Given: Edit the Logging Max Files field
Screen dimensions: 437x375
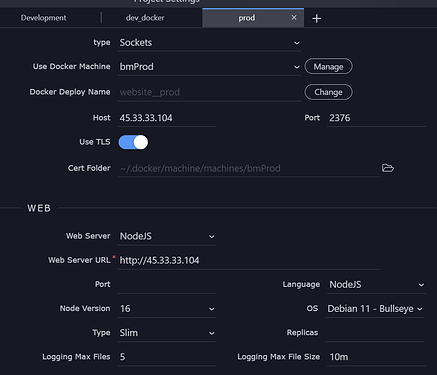Looking at the screenshot, I should pos(167,357).
